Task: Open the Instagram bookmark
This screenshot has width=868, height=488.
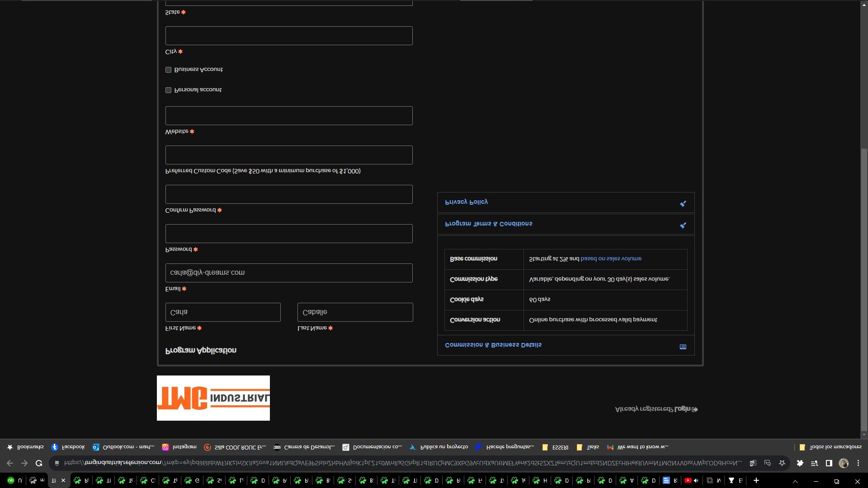Action: [x=179, y=447]
